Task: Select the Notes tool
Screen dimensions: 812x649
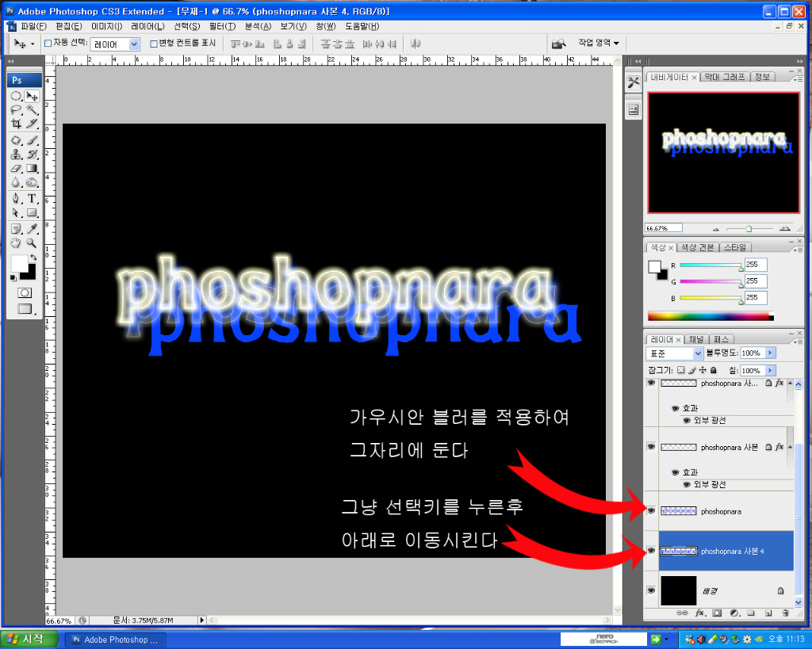Action: pyautogui.click(x=17, y=229)
